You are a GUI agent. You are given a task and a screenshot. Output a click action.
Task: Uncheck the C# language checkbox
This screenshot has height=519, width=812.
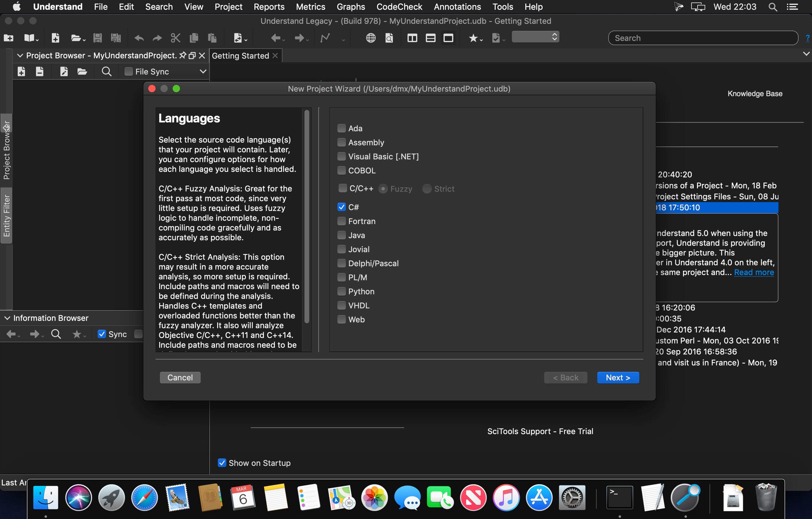pyautogui.click(x=342, y=207)
